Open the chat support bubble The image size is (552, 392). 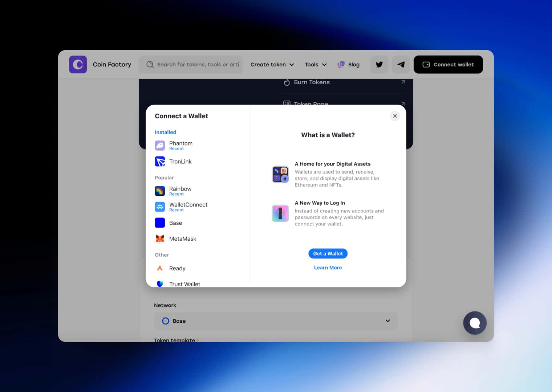475,323
